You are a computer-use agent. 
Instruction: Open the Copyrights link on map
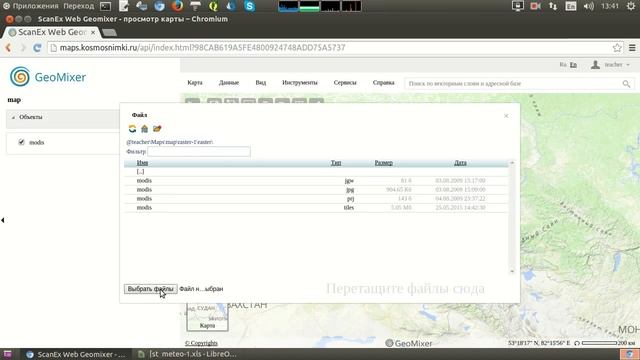coord(201,343)
